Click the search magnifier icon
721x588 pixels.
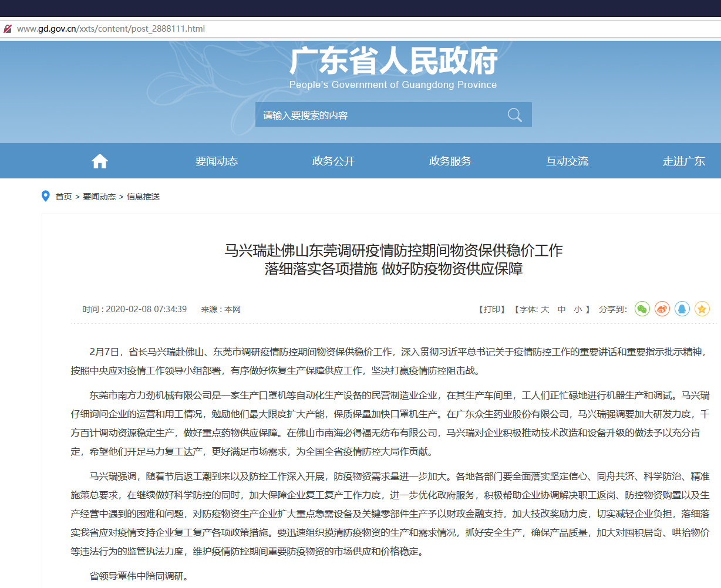(x=514, y=115)
